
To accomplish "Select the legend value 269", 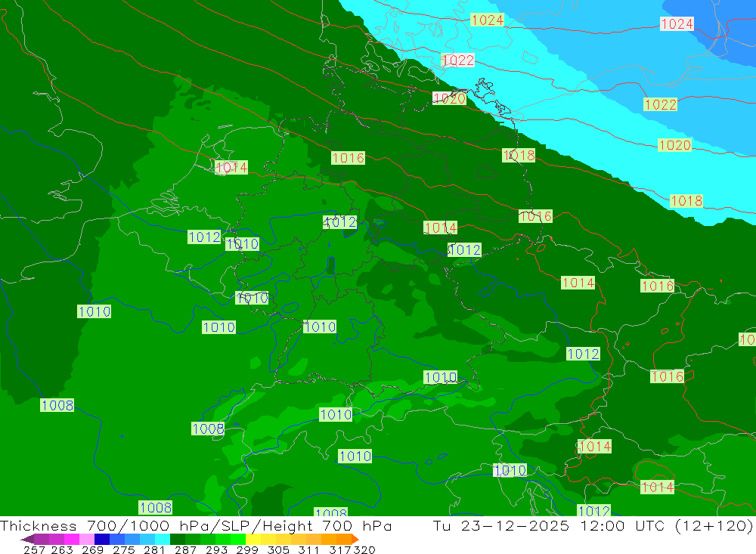I will [x=92, y=549].
